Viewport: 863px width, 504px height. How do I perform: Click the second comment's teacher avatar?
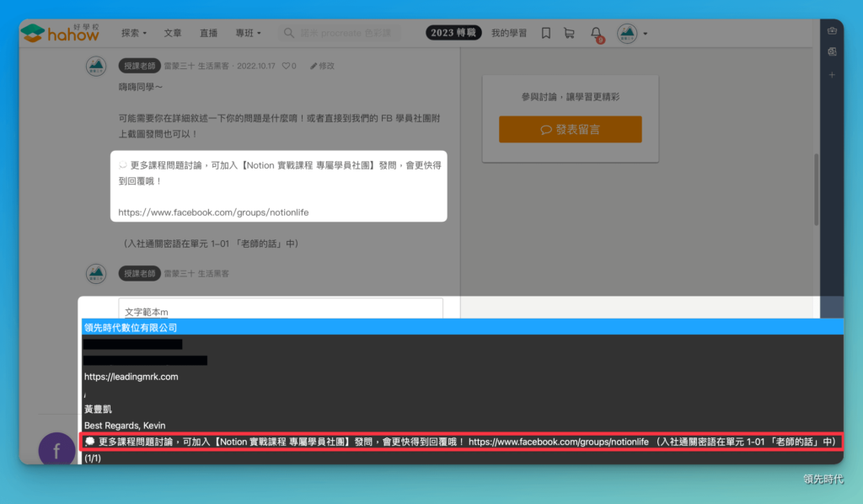tap(96, 273)
